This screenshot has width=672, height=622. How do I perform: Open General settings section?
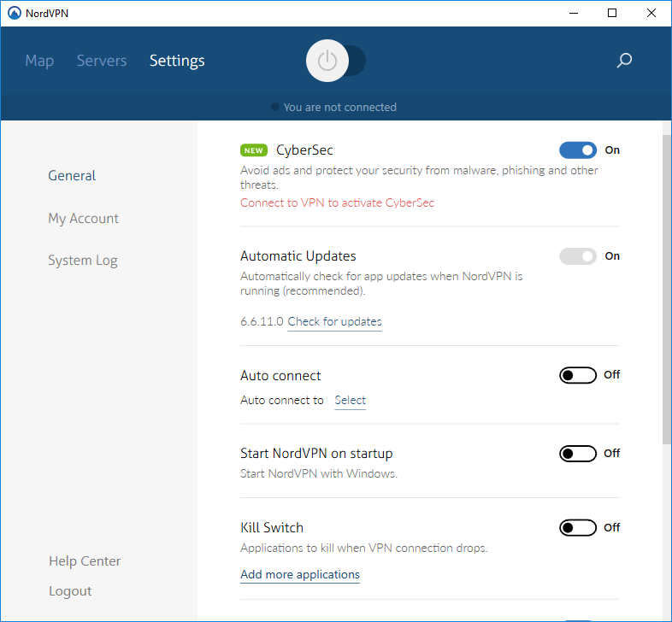pyautogui.click(x=72, y=176)
